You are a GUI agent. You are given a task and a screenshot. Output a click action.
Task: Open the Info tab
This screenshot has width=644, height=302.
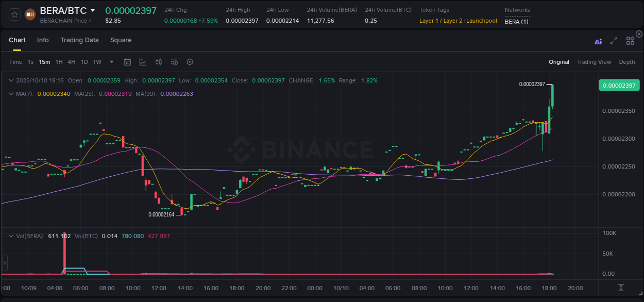43,40
